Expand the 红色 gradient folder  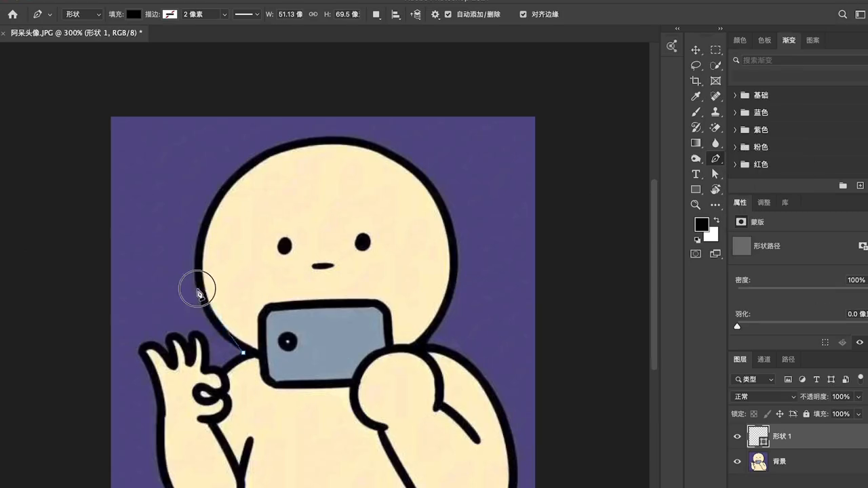(735, 165)
